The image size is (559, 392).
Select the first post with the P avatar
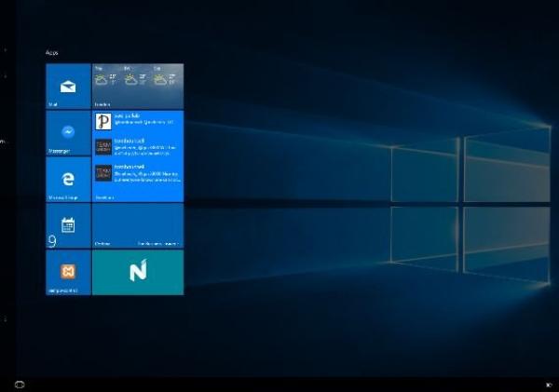point(138,122)
